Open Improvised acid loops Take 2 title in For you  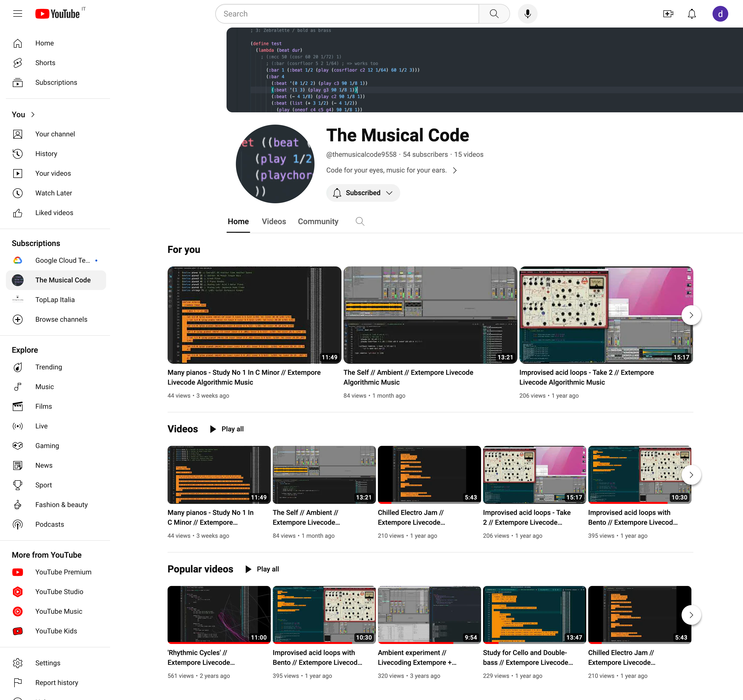point(586,377)
